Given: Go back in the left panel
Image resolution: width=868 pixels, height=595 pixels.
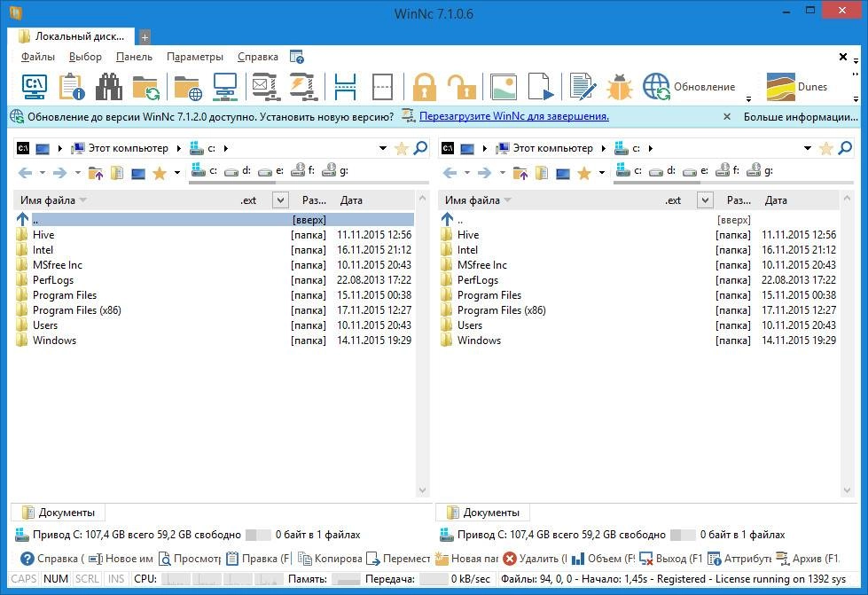Looking at the screenshot, I should (x=25, y=173).
